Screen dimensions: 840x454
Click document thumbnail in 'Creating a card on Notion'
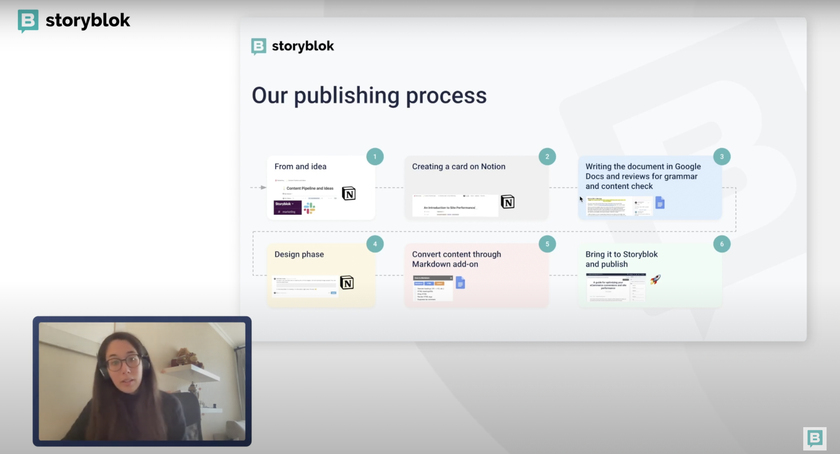tap(455, 205)
